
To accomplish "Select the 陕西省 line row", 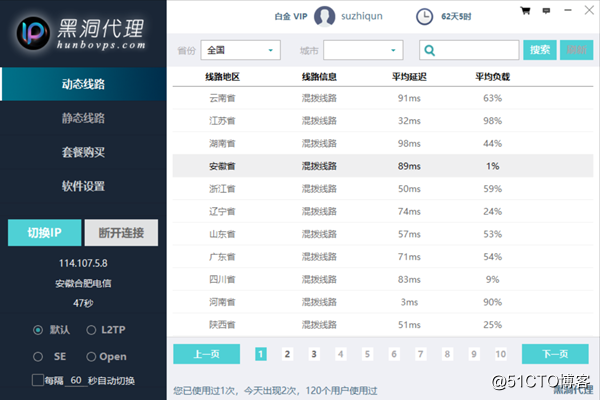I will (x=383, y=325).
